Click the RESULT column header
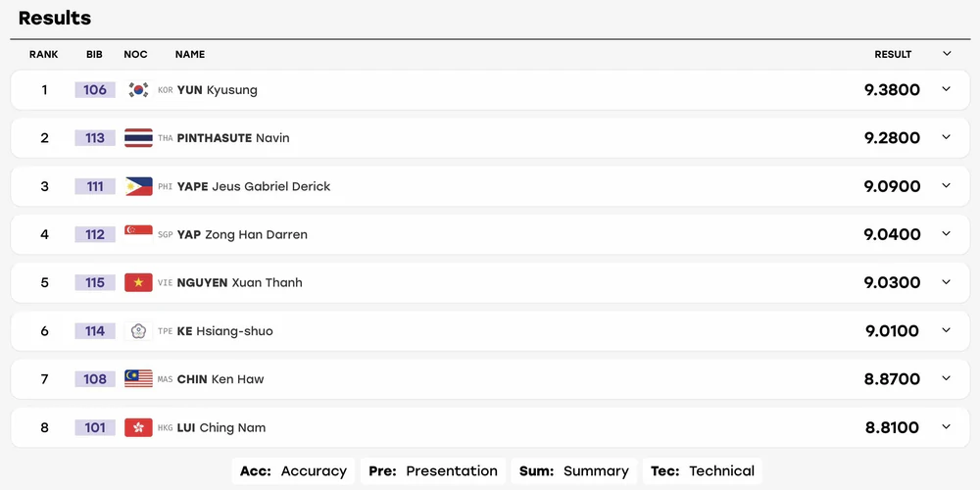The image size is (980, 490). click(893, 54)
